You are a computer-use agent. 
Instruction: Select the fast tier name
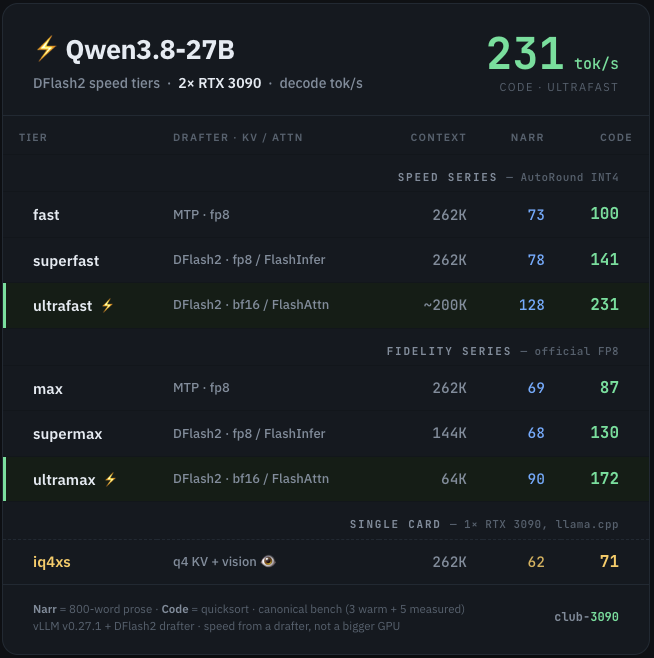point(46,215)
